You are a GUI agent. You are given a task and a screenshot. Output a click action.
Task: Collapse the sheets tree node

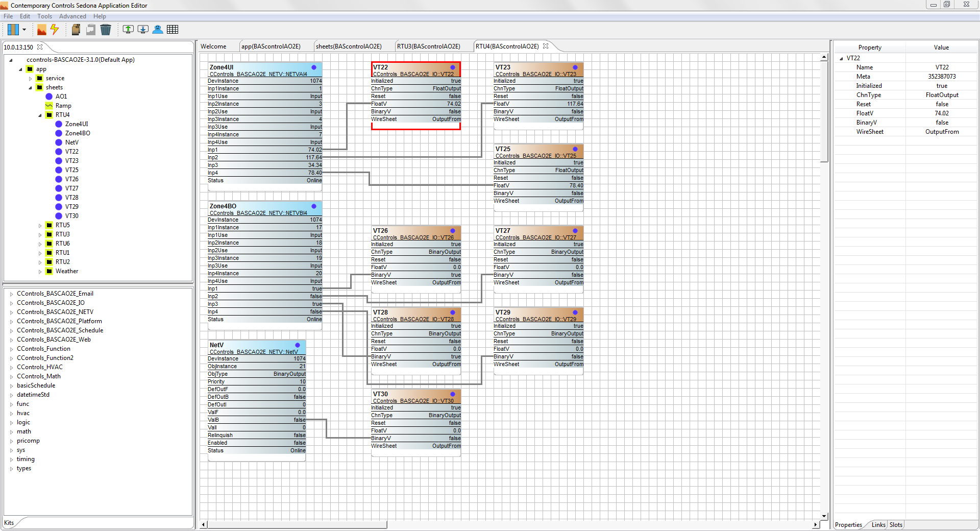(x=31, y=87)
